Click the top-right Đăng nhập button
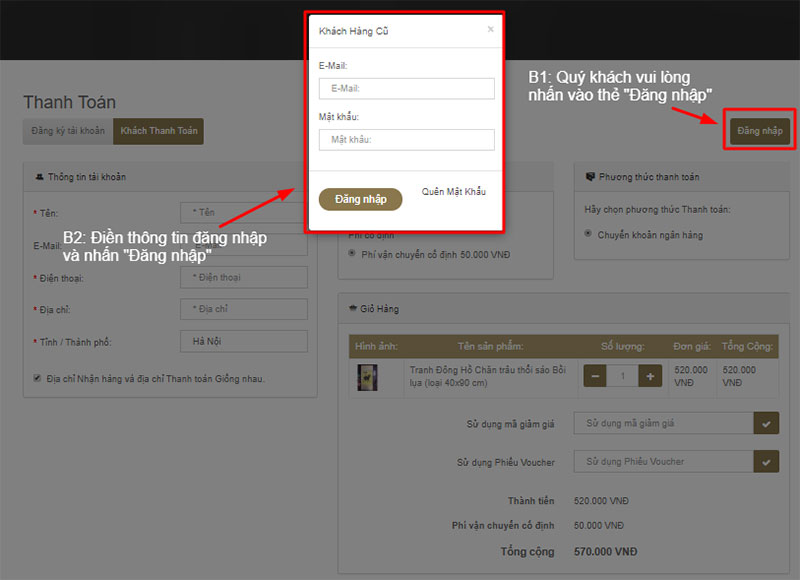Viewport: 800px width, 580px height. [x=760, y=131]
